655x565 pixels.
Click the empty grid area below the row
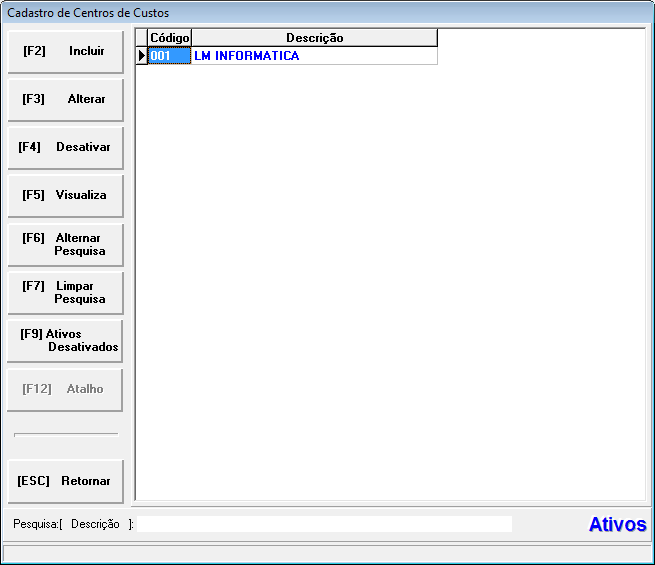390,280
